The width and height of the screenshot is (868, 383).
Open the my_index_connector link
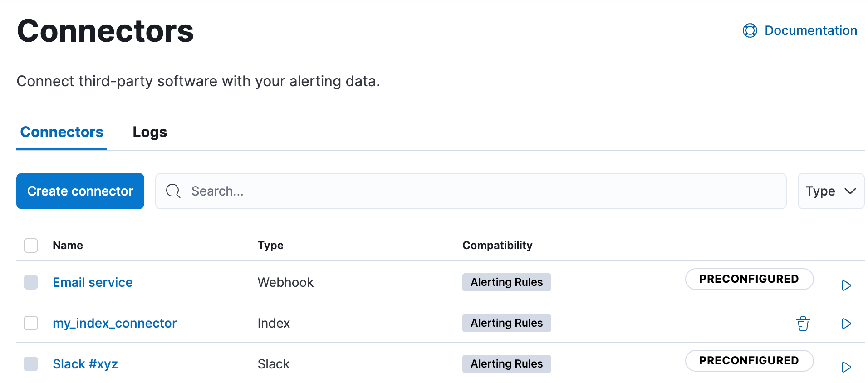click(x=114, y=323)
